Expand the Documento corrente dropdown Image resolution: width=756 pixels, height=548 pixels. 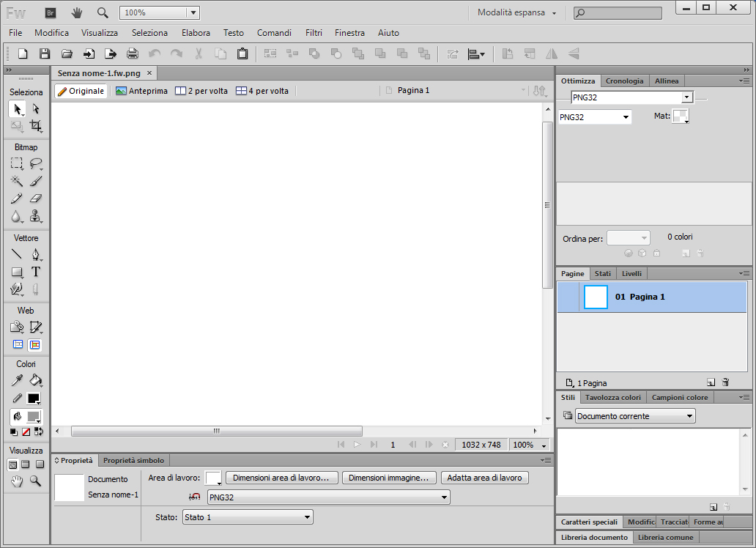(x=635, y=416)
